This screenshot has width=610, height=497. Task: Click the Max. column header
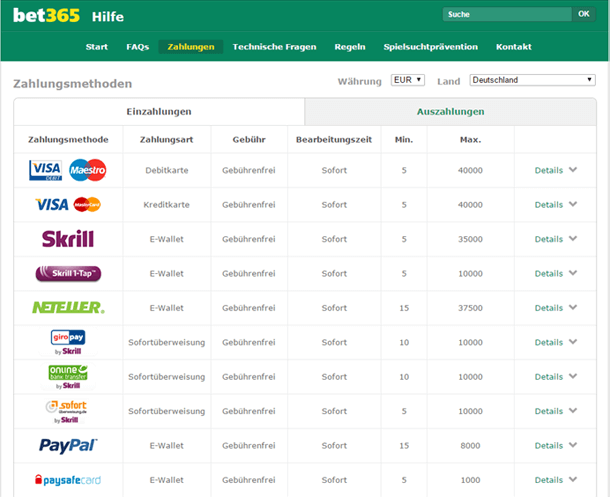470,140
